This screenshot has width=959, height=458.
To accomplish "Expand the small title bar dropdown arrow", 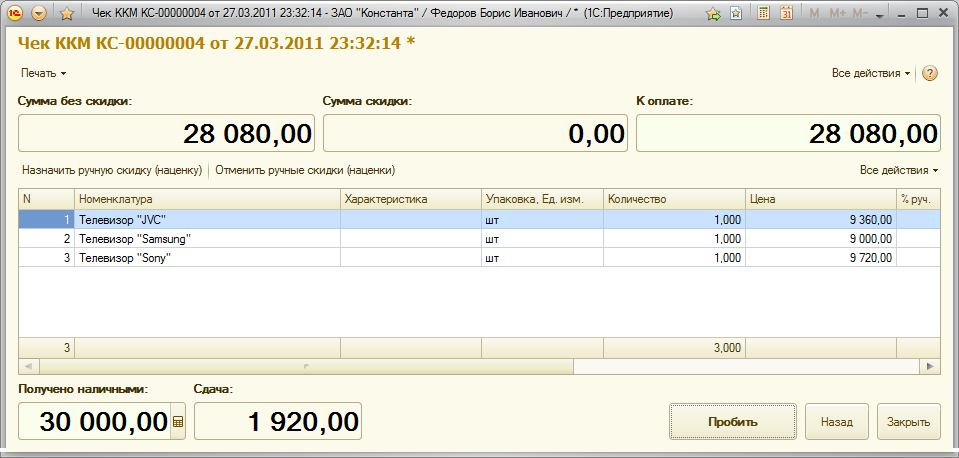I will click(x=881, y=15).
